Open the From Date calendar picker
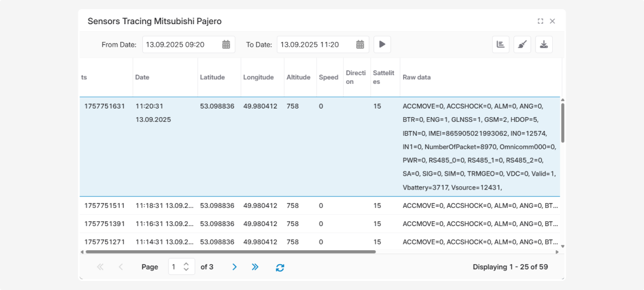The width and height of the screenshot is (644, 290). point(226,45)
